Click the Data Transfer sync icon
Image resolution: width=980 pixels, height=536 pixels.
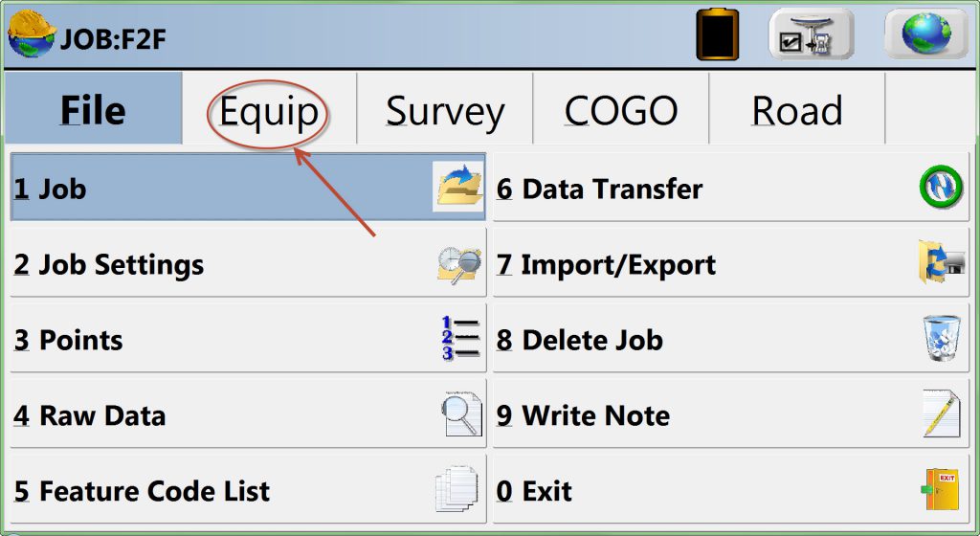(x=941, y=187)
